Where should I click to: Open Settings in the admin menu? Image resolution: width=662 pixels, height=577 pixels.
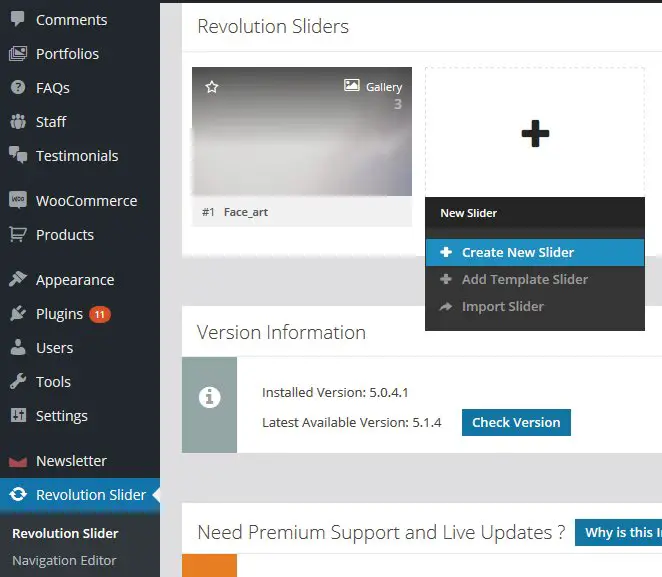click(x=62, y=416)
